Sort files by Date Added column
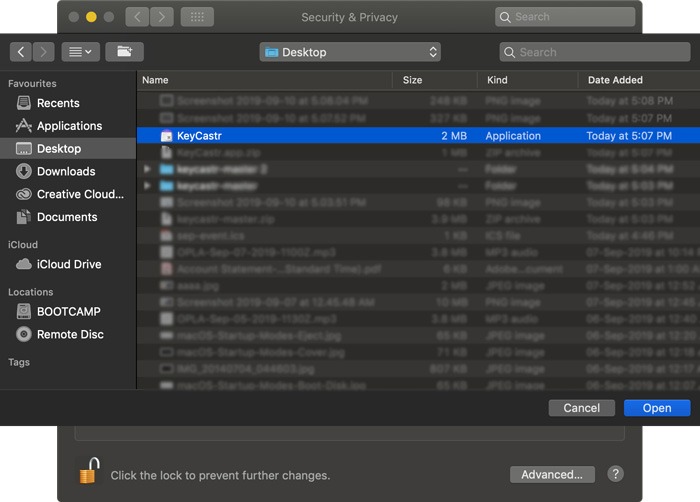Viewport: 700px width, 502px height. (639, 80)
